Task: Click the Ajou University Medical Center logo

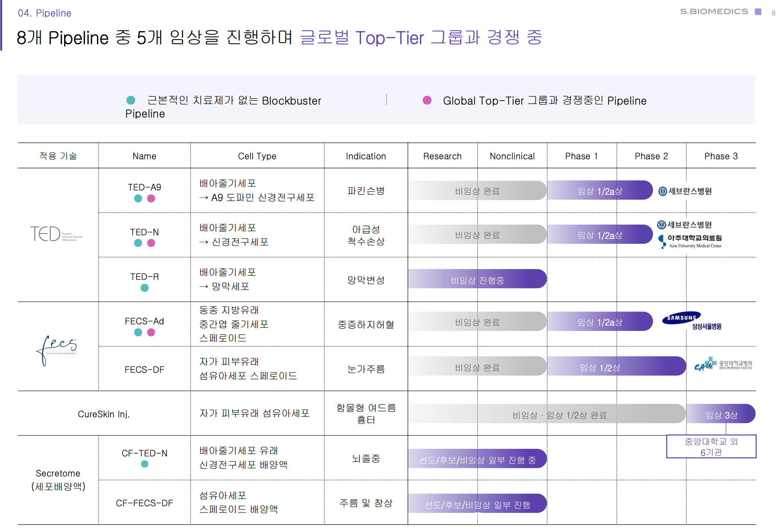Action: tap(690, 241)
